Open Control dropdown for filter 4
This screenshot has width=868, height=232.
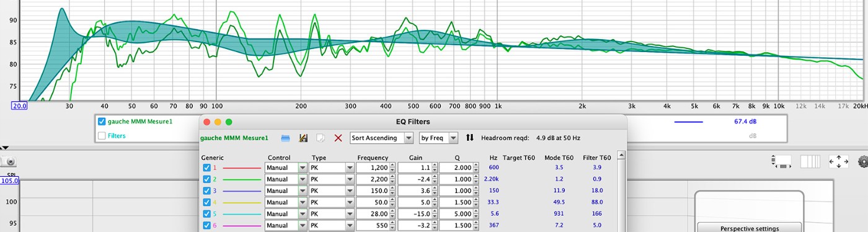[286, 202]
